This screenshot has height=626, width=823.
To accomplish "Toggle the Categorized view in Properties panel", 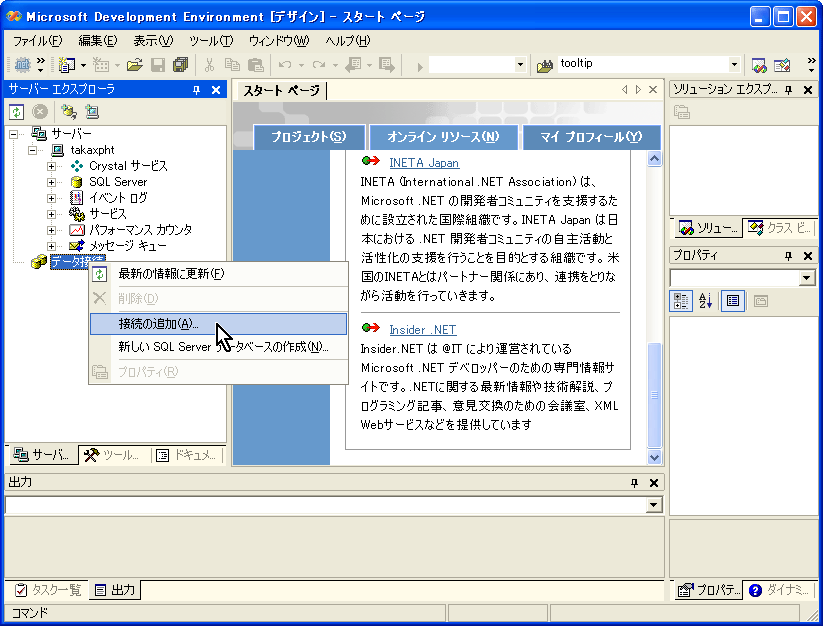I will [682, 300].
